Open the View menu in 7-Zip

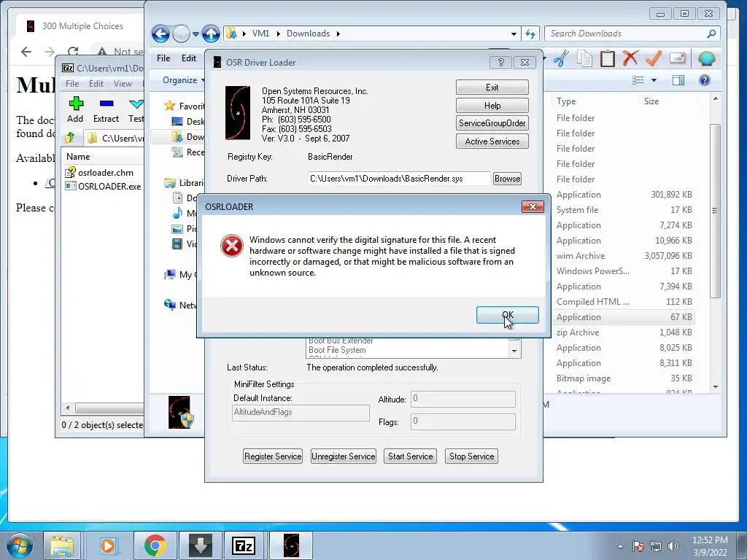click(123, 84)
